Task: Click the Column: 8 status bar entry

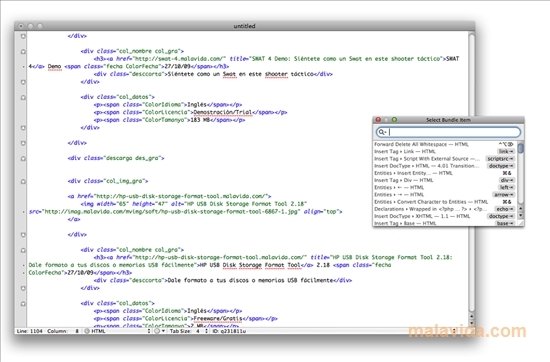Action: (63, 331)
